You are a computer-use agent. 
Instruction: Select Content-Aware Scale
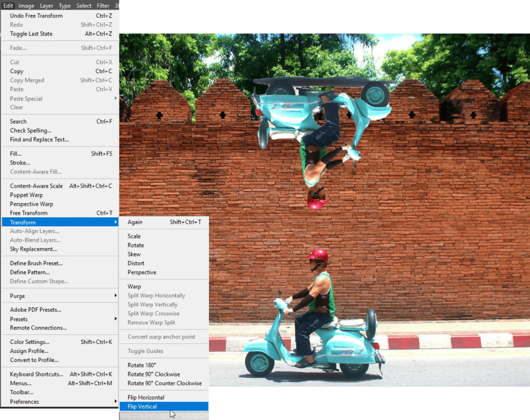pos(36,186)
